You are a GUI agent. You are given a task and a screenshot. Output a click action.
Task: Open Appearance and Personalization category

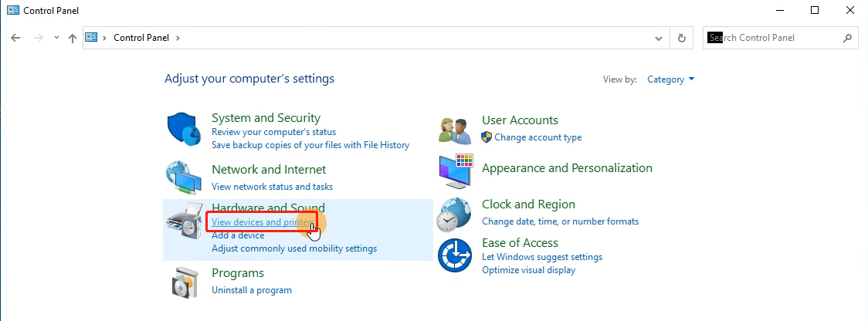[x=567, y=167]
